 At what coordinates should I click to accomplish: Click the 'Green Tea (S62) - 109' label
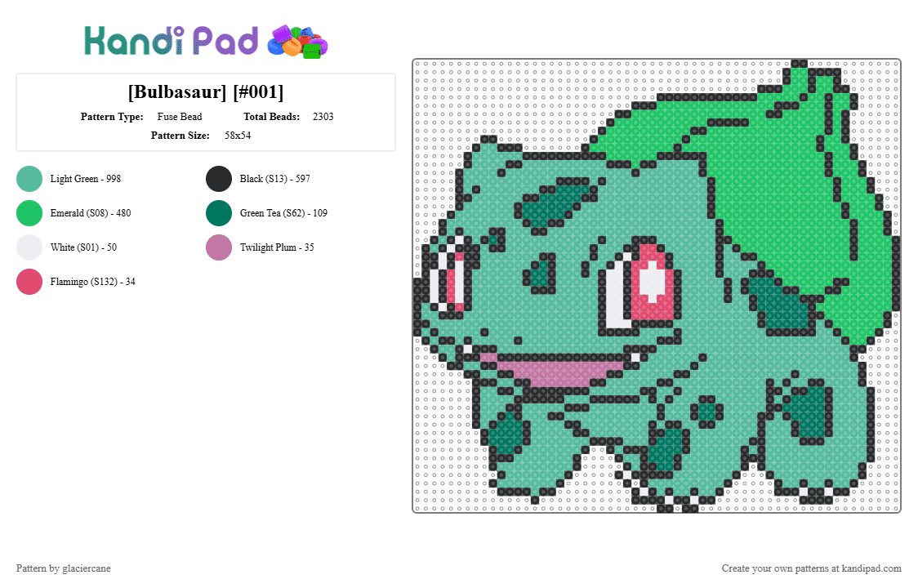point(283,213)
